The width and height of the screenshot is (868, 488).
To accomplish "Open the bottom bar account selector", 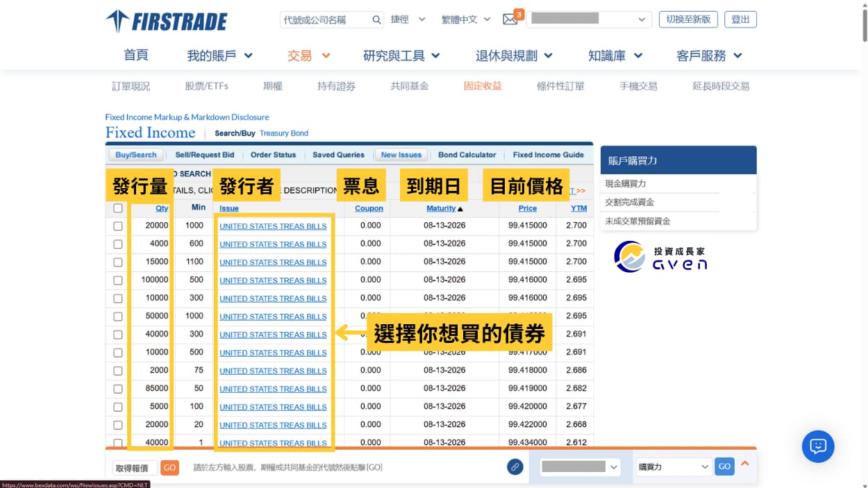I will click(579, 467).
